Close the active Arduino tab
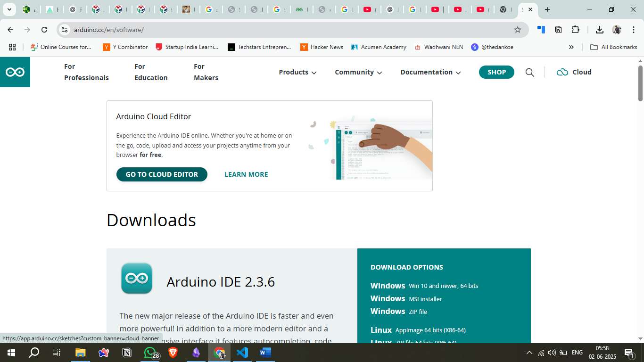644x362 pixels. click(x=530, y=9)
